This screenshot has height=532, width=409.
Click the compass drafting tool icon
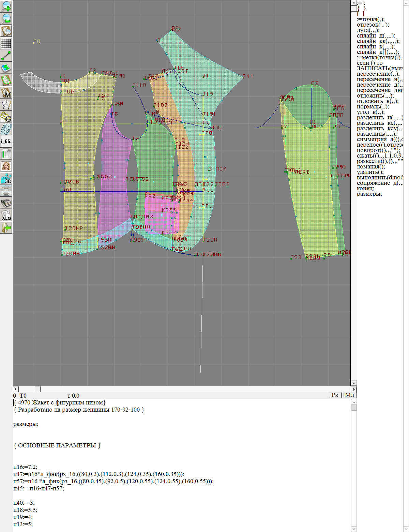(6, 105)
